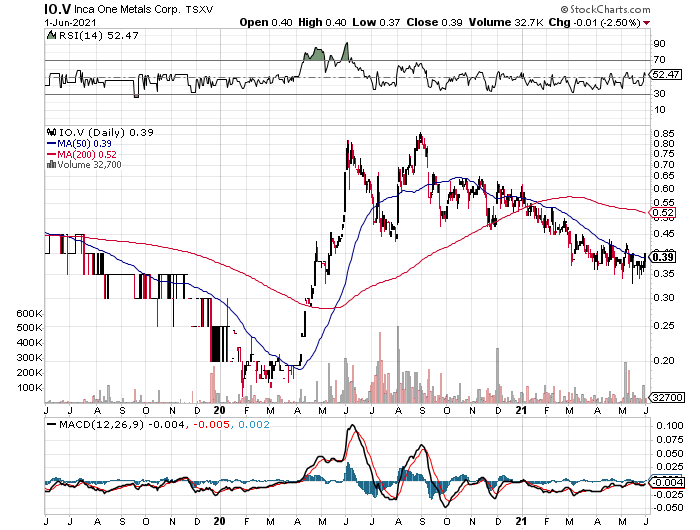Screen dimensions: 700x530
Task: Click the 30 oversold level on the RSI axis
Action: (x=660, y=93)
